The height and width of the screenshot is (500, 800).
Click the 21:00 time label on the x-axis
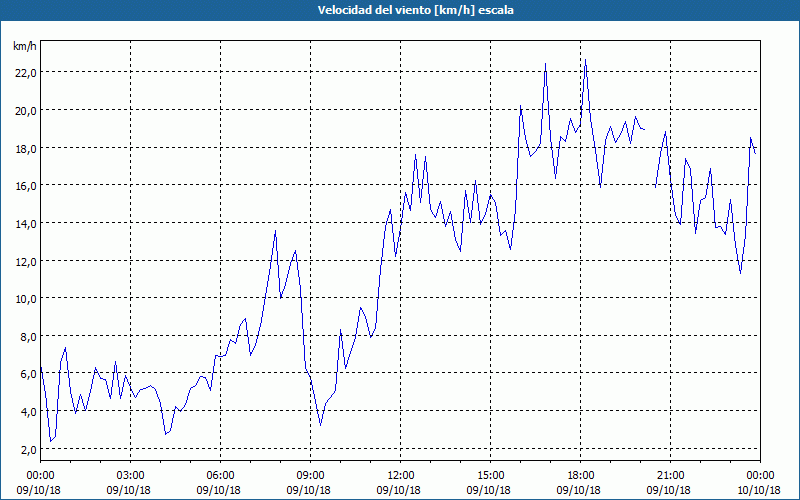click(x=670, y=476)
